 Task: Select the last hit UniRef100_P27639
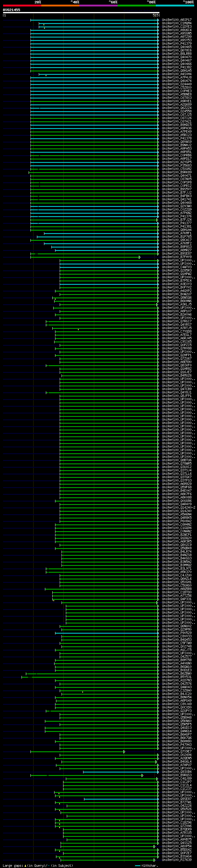point(176,860)
